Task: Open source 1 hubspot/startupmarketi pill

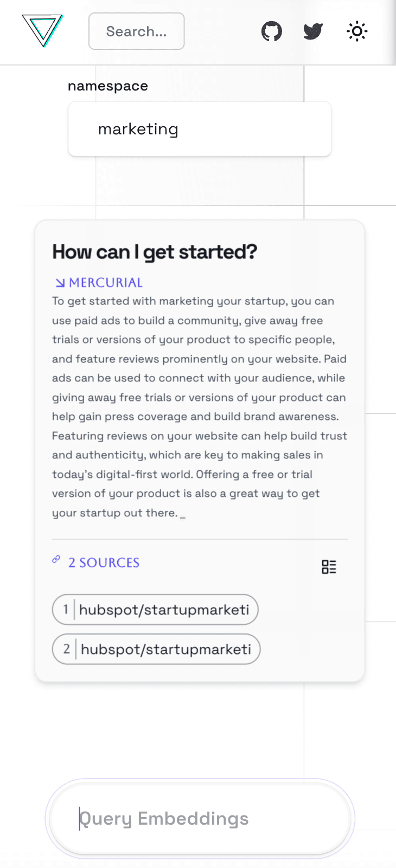Action: (x=155, y=610)
